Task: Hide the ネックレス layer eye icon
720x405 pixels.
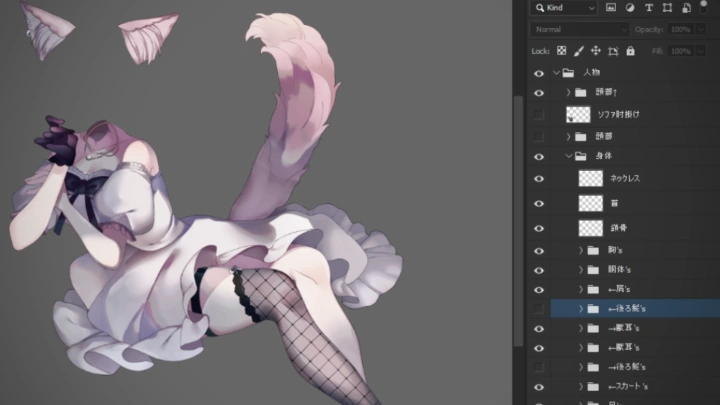Action: coord(539,179)
